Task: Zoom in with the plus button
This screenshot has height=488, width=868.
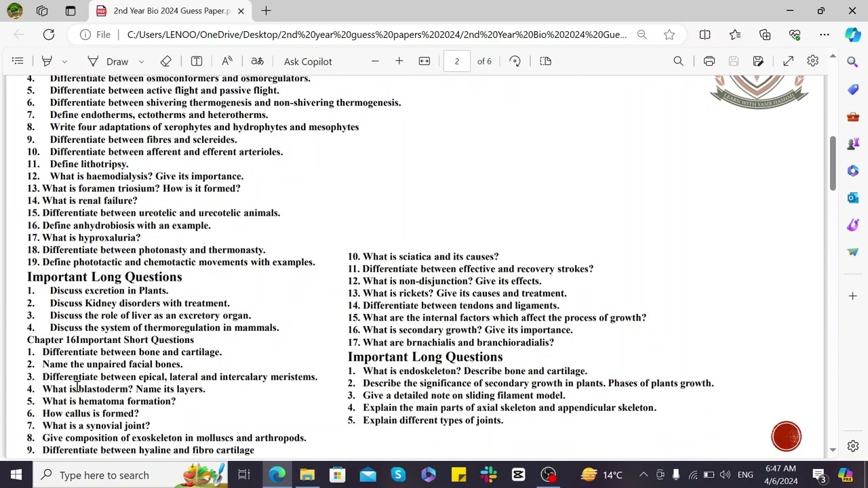Action: pos(399,61)
